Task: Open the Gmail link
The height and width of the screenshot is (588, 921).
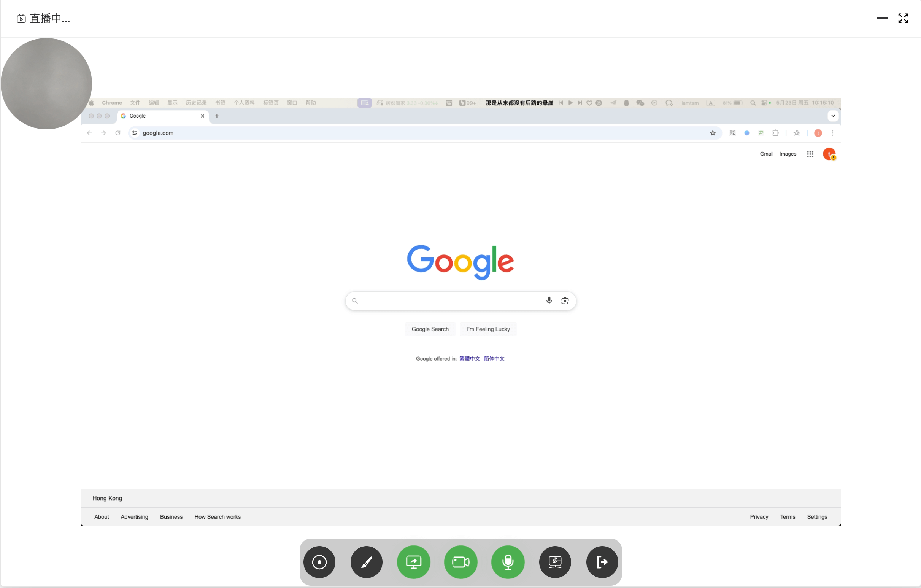Action: point(766,154)
